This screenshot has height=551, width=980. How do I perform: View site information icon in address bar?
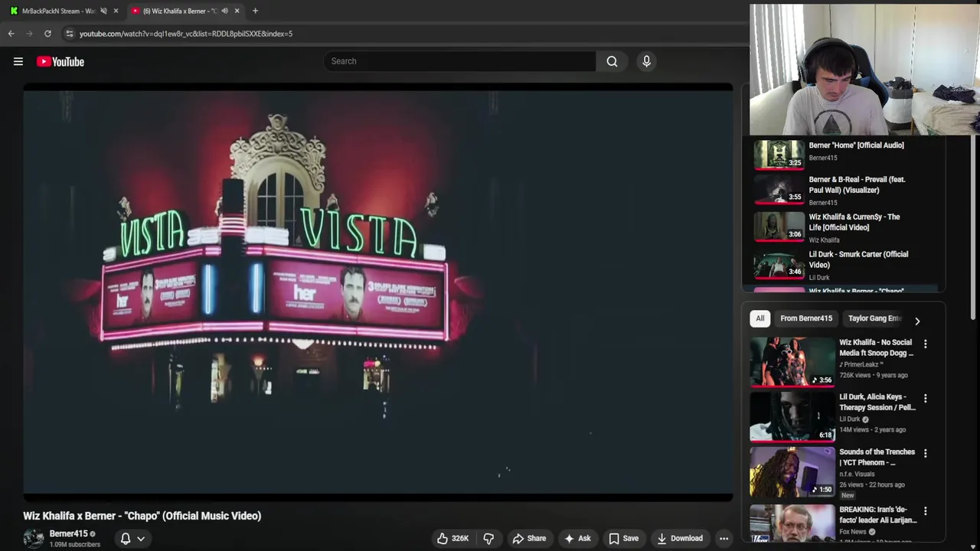[x=69, y=34]
